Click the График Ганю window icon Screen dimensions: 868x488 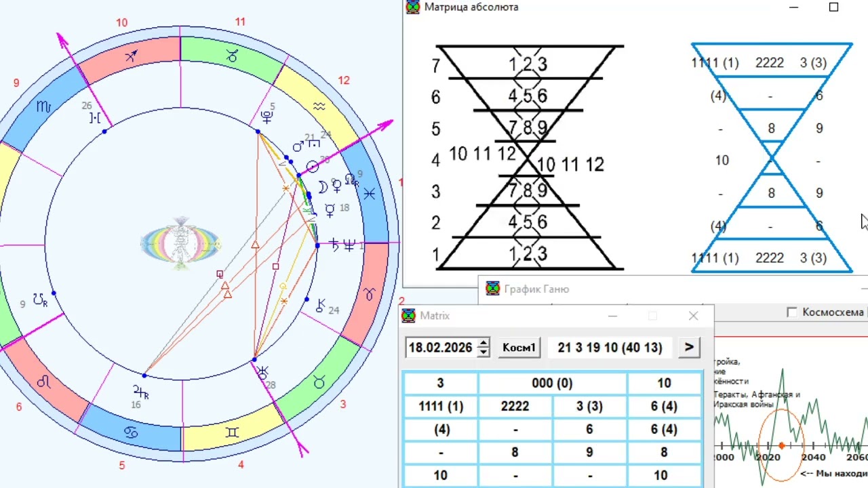coord(493,289)
